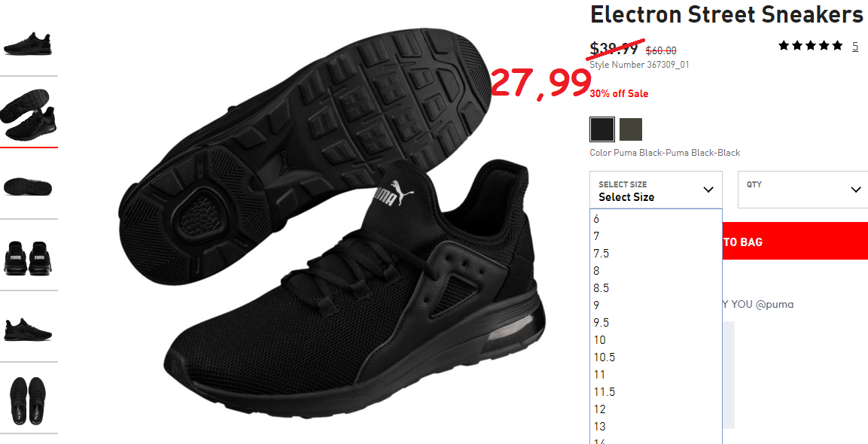Choose the Puma Black color swatch
The width and height of the screenshot is (868, 444).
[x=602, y=129]
